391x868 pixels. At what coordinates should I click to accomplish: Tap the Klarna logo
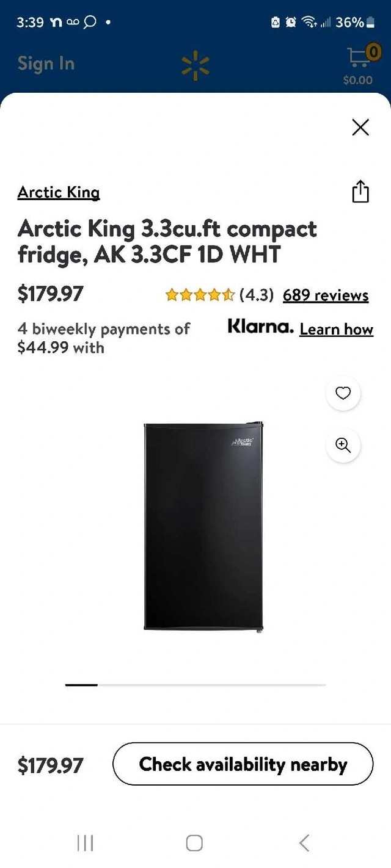coord(261,327)
